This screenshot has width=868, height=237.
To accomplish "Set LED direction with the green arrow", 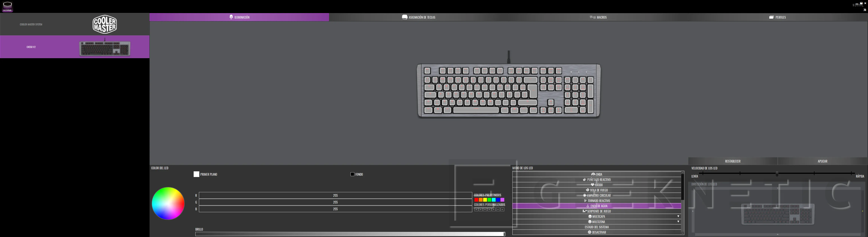I will pos(862,211).
